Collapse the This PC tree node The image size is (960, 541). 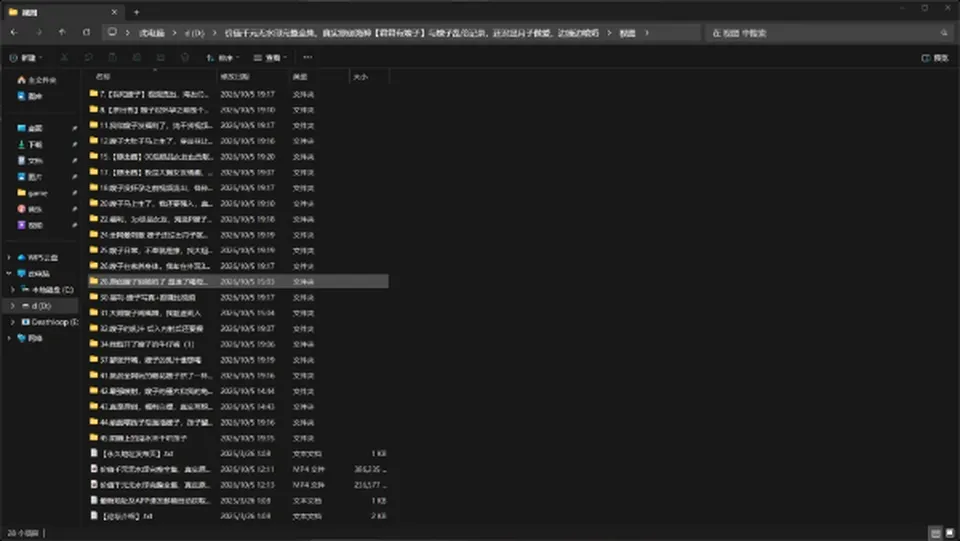(9, 274)
